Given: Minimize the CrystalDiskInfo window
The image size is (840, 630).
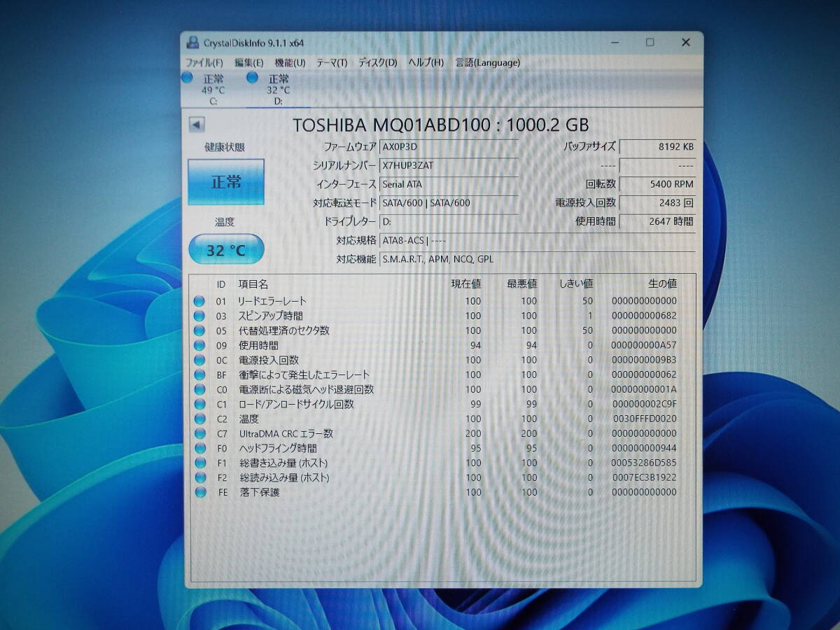Looking at the screenshot, I should (614, 43).
